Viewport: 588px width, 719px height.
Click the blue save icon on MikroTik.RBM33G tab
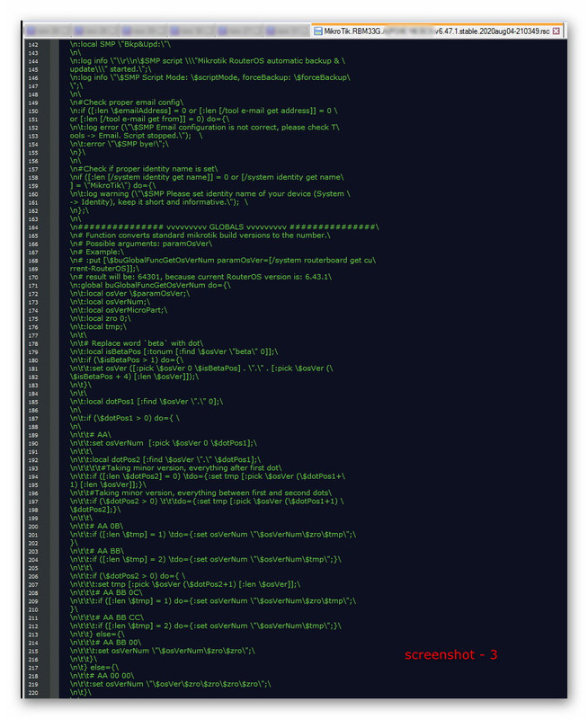pyautogui.click(x=318, y=31)
